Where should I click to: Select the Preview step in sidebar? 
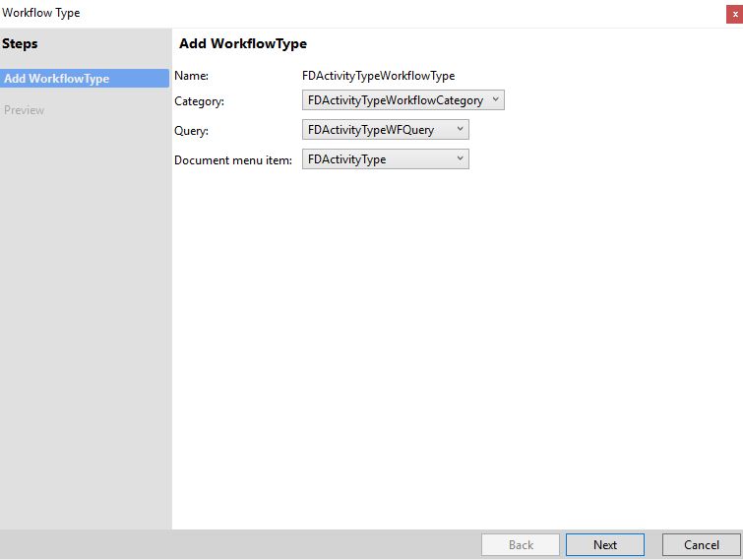[x=25, y=110]
